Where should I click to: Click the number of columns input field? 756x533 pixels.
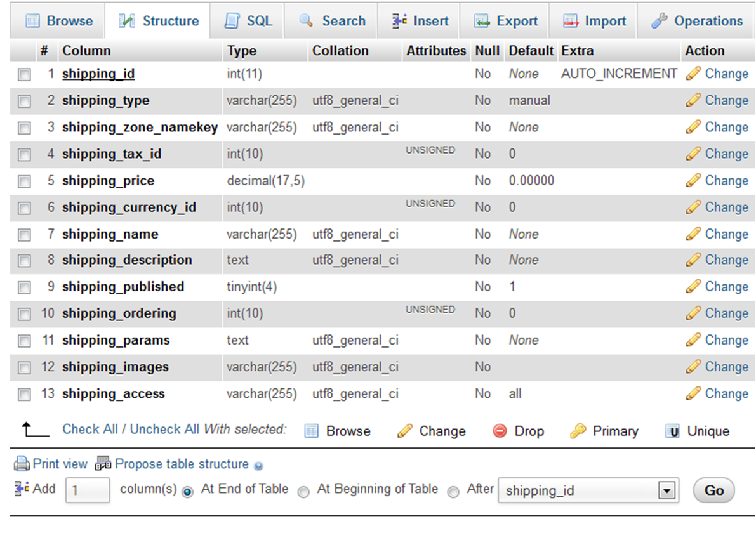point(88,490)
